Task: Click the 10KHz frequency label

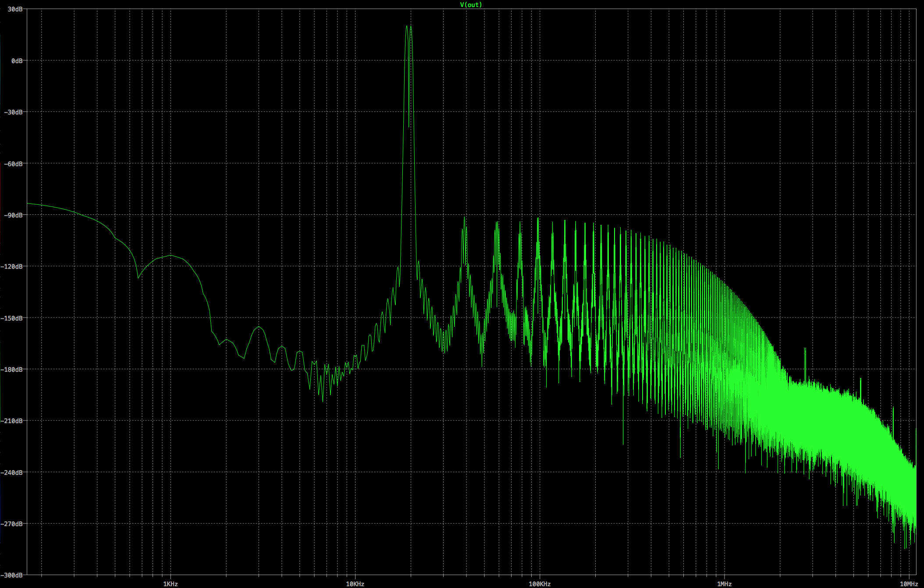Action: (355, 584)
